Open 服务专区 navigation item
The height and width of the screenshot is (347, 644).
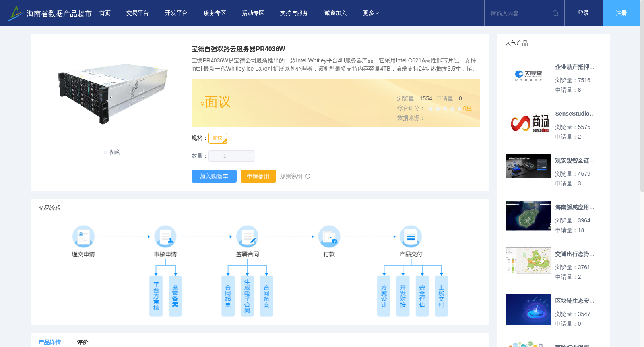pos(215,13)
